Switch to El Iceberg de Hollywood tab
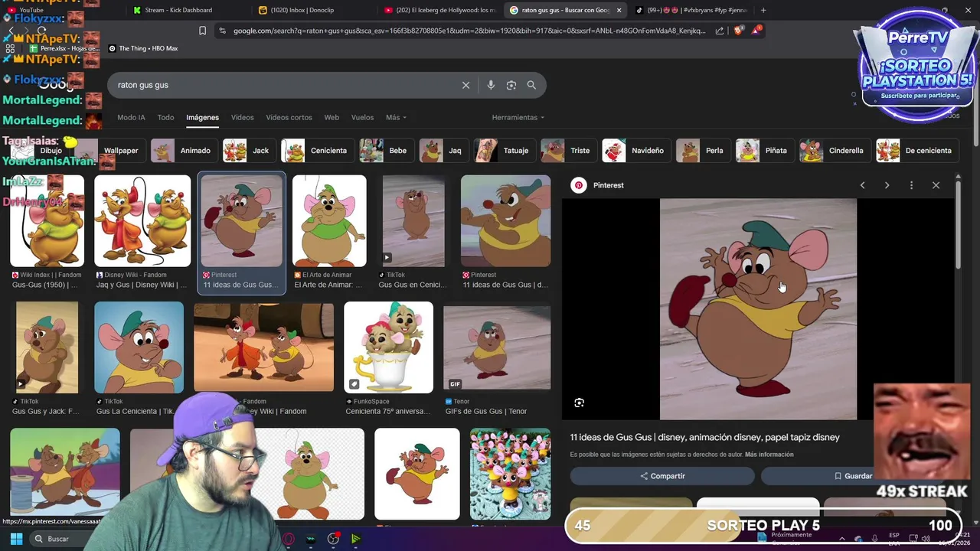980x551 pixels. coord(440,10)
